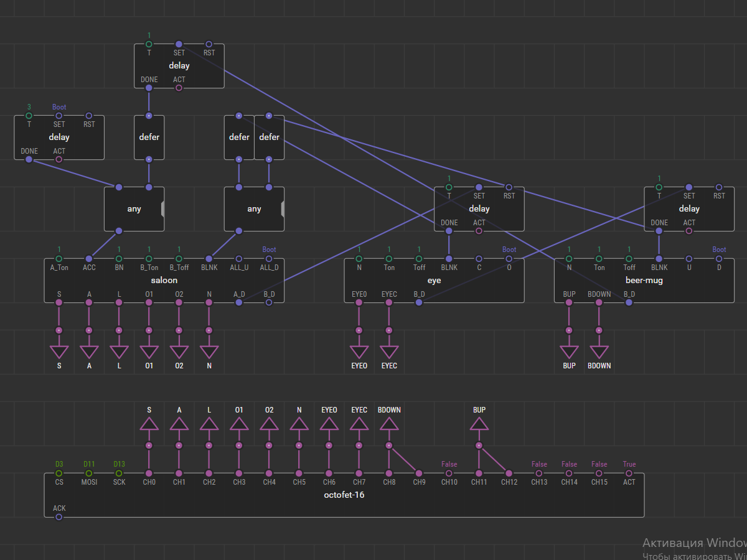Viewport: 747px width, 560px height.
Task: Toggle the CH10 pin set to False
Action: click(x=449, y=474)
